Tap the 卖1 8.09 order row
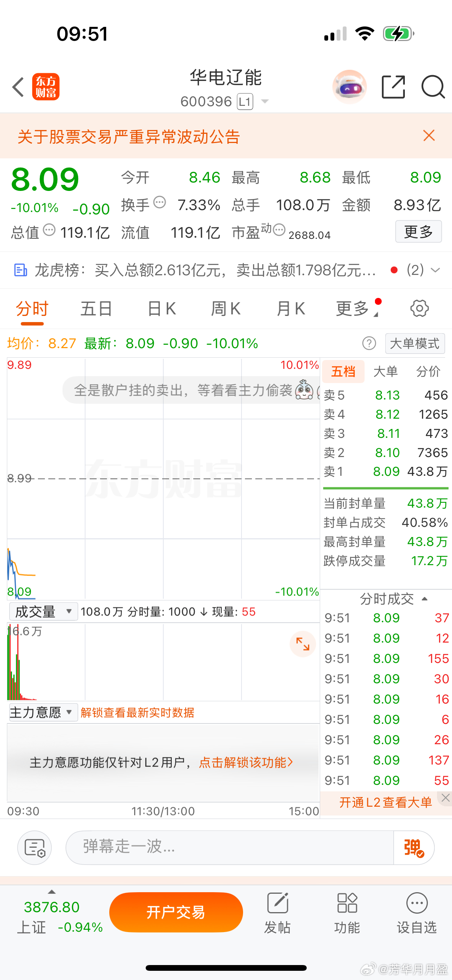Image resolution: width=452 pixels, height=980 pixels. pyautogui.click(x=386, y=471)
